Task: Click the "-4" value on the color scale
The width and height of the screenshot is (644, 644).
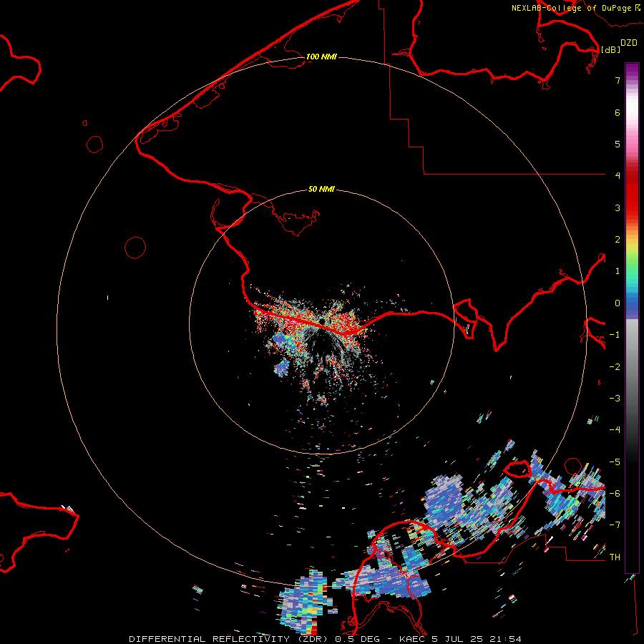Action: pos(615,429)
